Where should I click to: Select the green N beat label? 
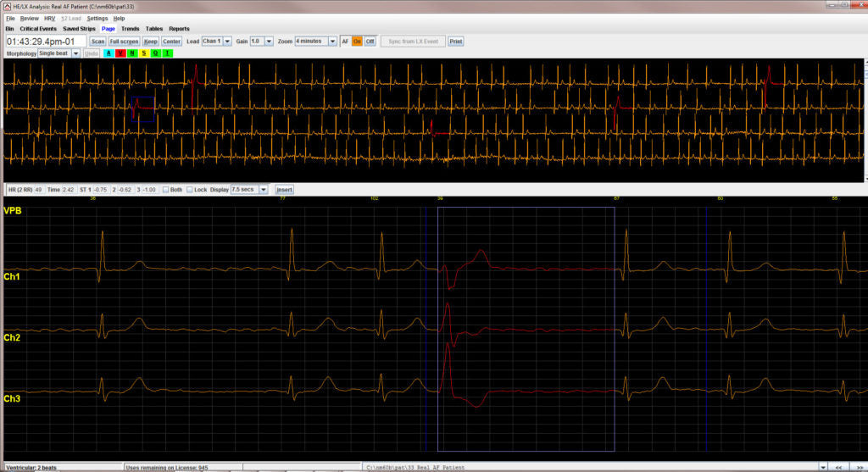132,53
